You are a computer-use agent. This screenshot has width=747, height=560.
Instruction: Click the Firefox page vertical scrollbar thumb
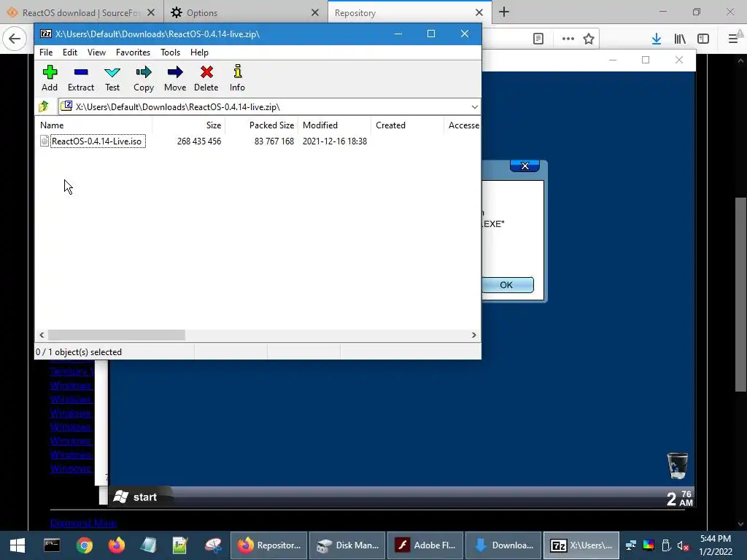(x=741, y=294)
